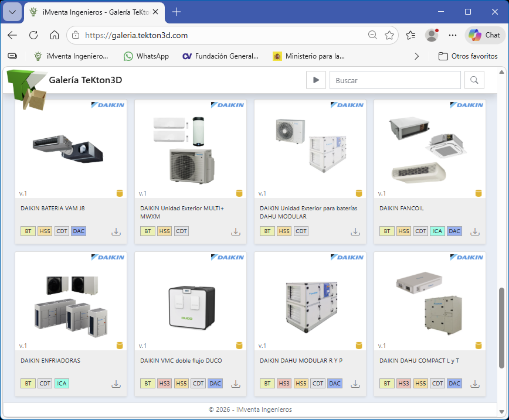Image resolution: width=509 pixels, height=420 pixels.
Task: Open DAIKIN ENFRIADORAS product thumbnail
Action: pyautogui.click(x=71, y=302)
